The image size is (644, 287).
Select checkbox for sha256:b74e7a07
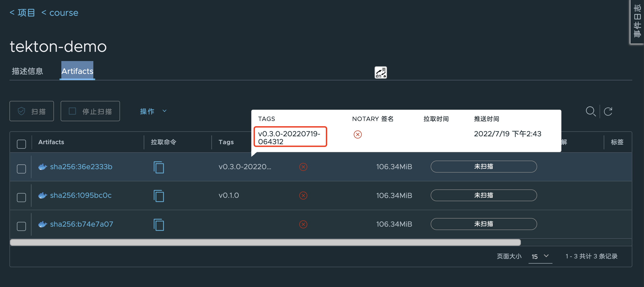[x=21, y=226]
